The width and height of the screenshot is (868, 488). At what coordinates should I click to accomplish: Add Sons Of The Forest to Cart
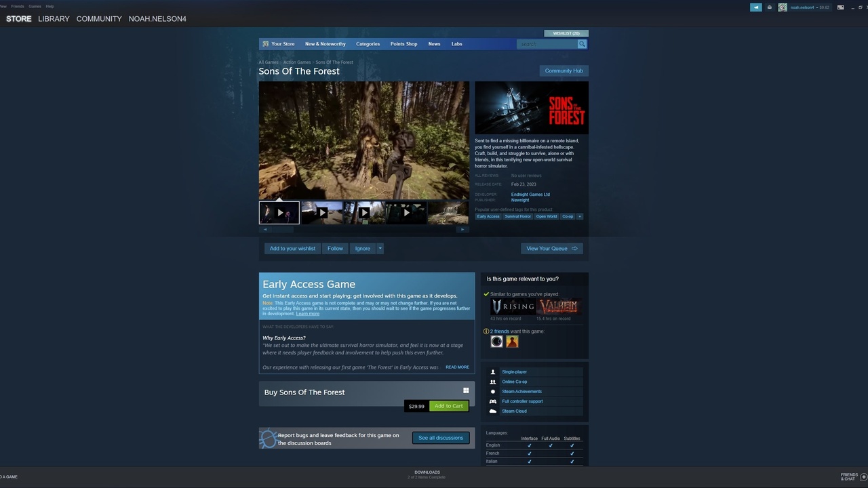point(448,405)
